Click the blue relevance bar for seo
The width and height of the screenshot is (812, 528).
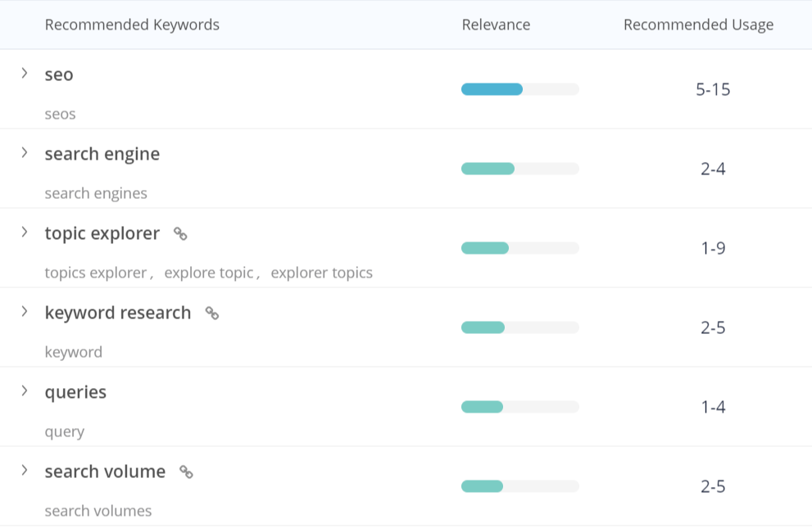(x=492, y=89)
